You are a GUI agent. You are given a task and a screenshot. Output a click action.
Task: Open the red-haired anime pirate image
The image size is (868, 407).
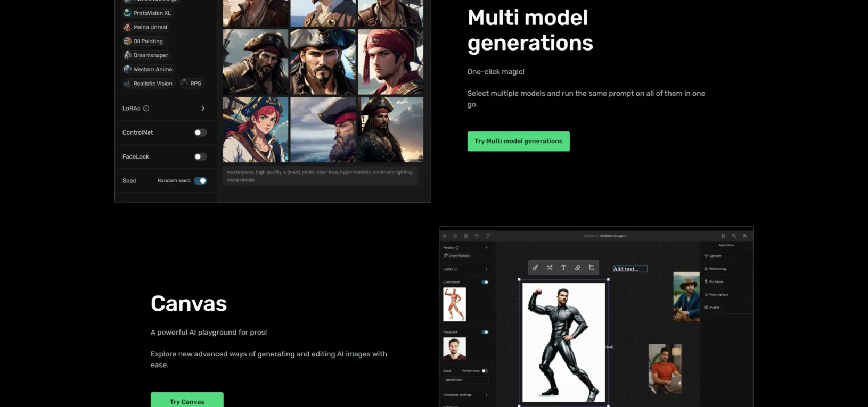pyautogui.click(x=256, y=130)
